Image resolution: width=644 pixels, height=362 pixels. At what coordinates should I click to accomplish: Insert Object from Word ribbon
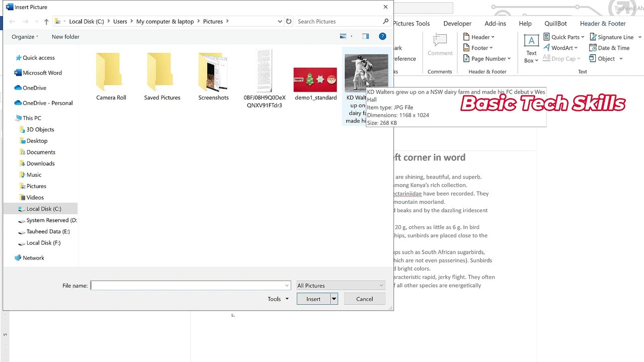(x=606, y=59)
